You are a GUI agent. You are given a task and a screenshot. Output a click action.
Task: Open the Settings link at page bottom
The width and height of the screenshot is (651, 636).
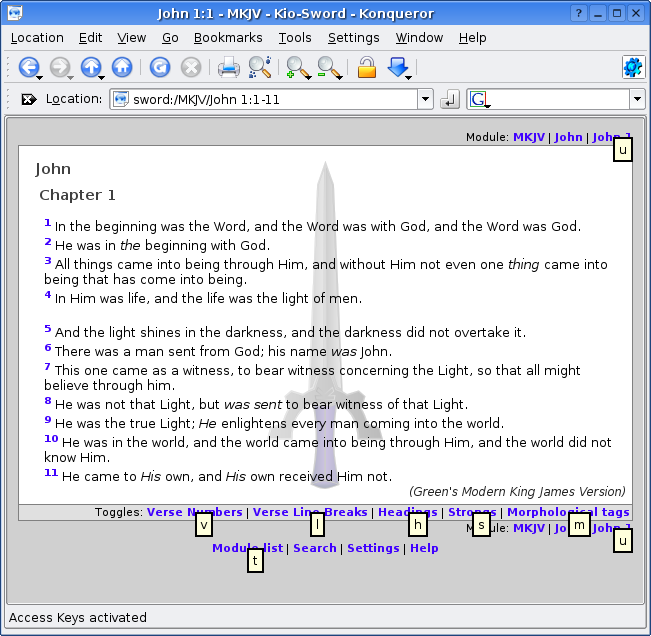click(373, 548)
